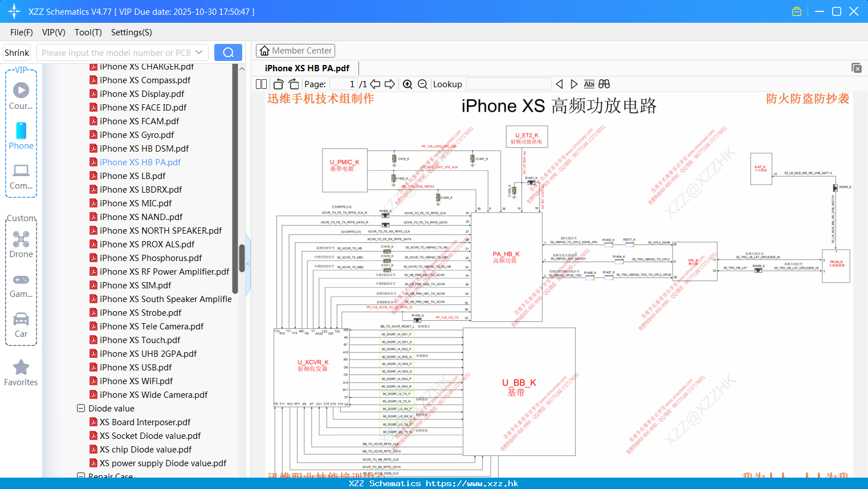This screenshot has height=489, width=868.
Task: Select the Phone category icon
Action: 21,131
